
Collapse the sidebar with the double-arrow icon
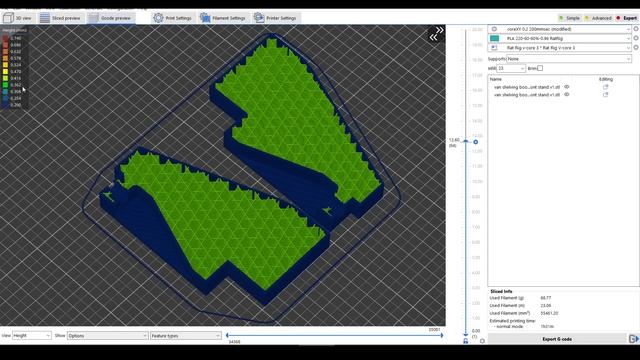tap(436, 34)
